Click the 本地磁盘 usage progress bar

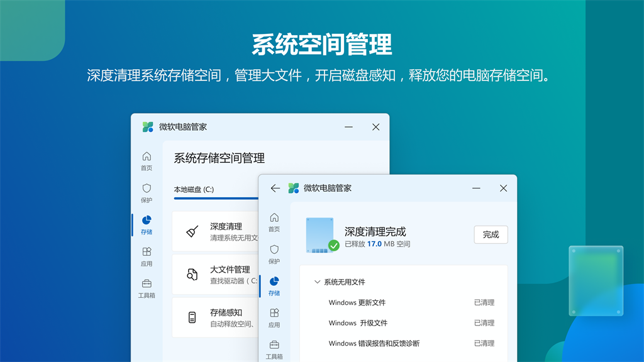[216, 198]
